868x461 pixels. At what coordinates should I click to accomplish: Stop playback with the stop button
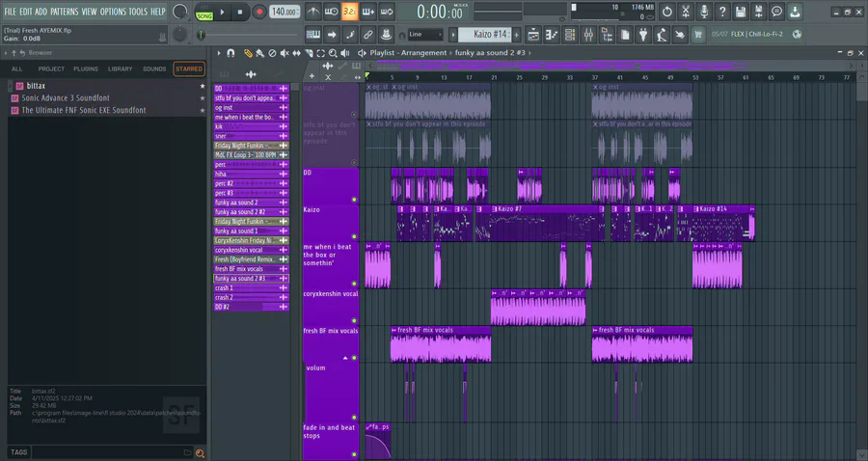pos(240,12)
